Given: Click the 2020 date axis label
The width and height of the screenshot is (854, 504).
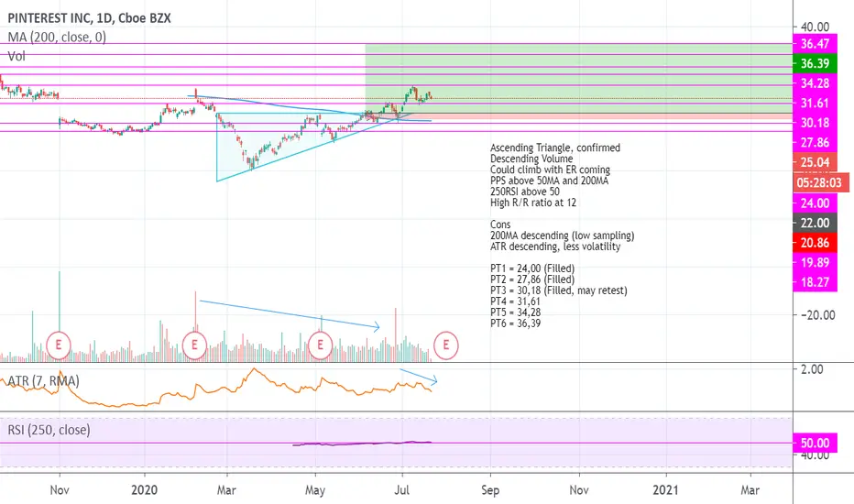Looking at the screenshot, I should coord(145,490).
